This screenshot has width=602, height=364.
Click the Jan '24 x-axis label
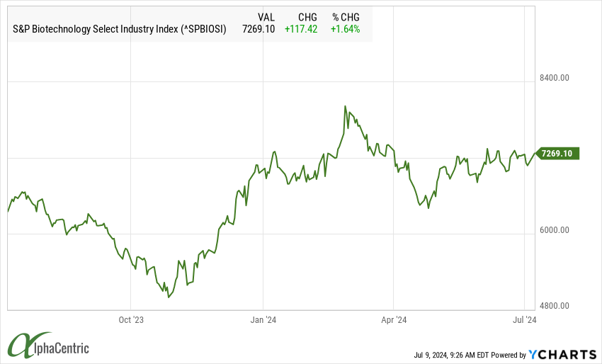pos(263,320)
